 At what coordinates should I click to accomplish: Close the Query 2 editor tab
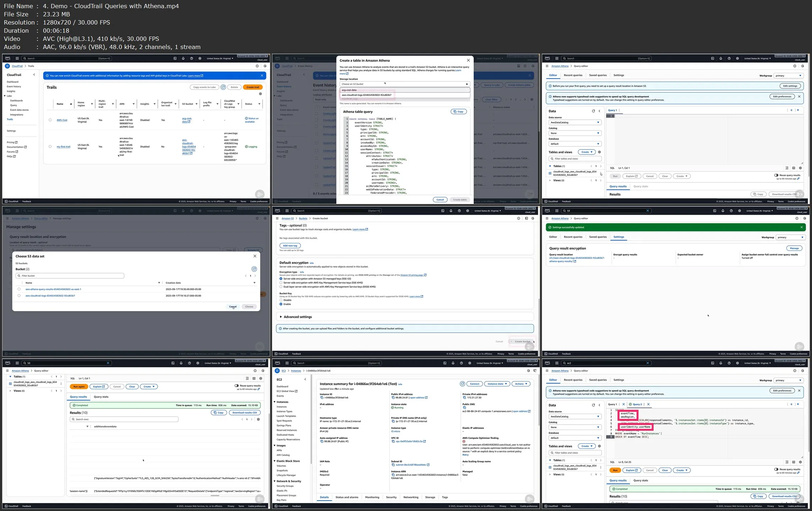point(648,404)
